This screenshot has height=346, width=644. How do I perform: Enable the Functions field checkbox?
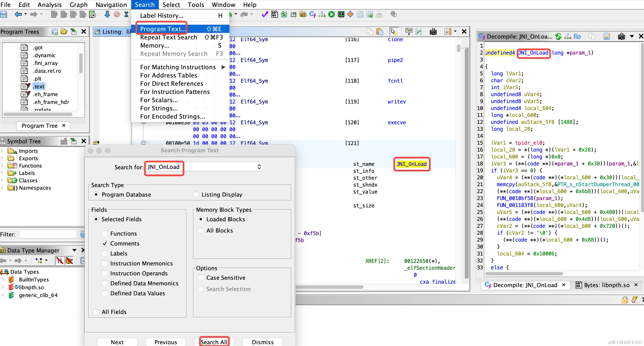(x=105, y=233)
